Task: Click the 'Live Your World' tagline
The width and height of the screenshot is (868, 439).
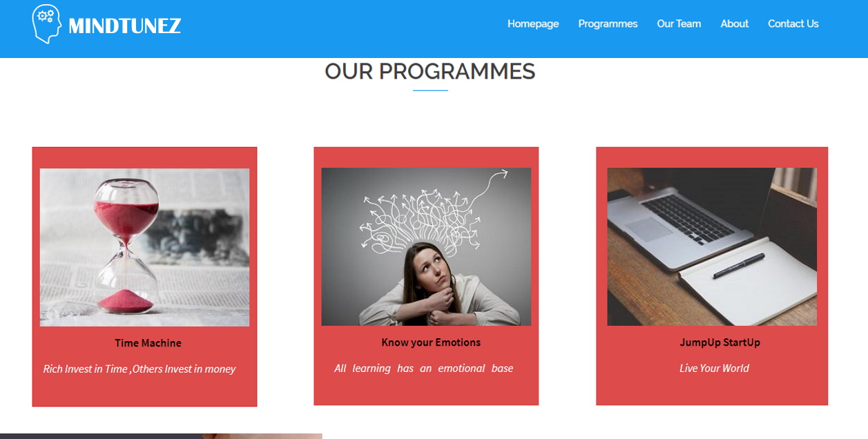Action: (x=714, y=368)
